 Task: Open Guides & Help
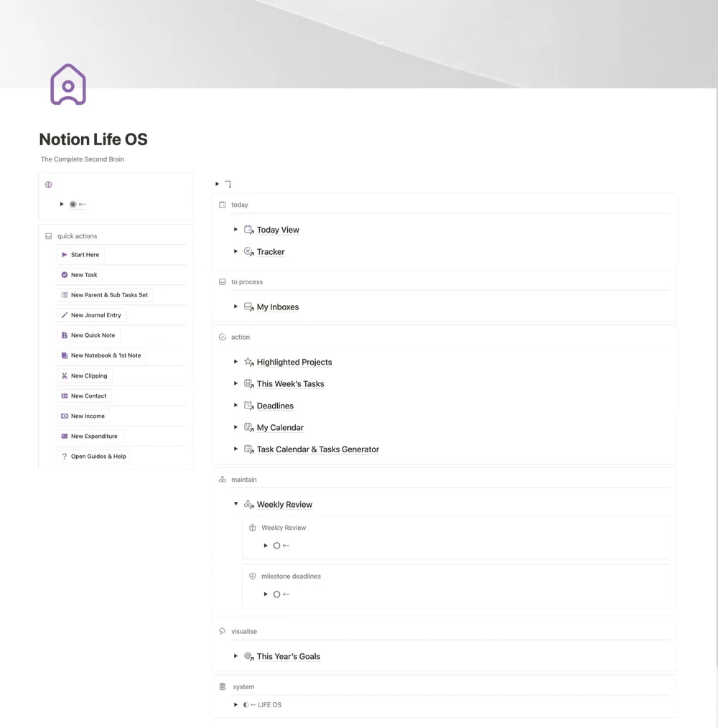[98, 456]
